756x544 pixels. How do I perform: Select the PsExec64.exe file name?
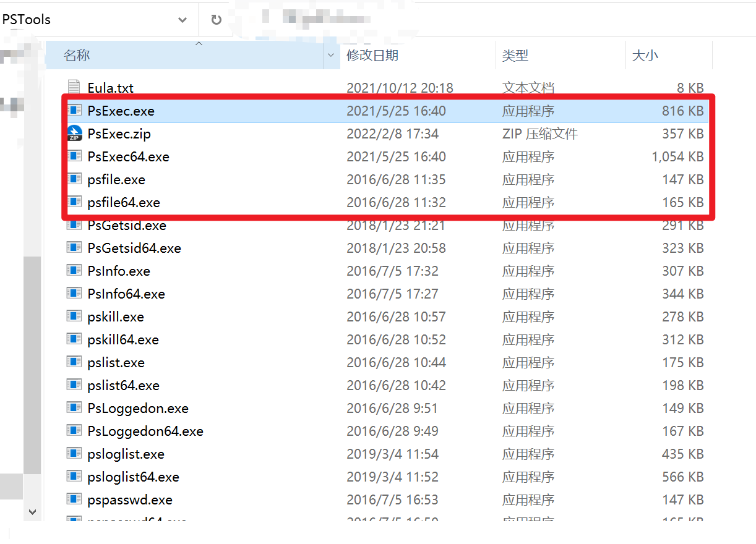tap(129, 156)
